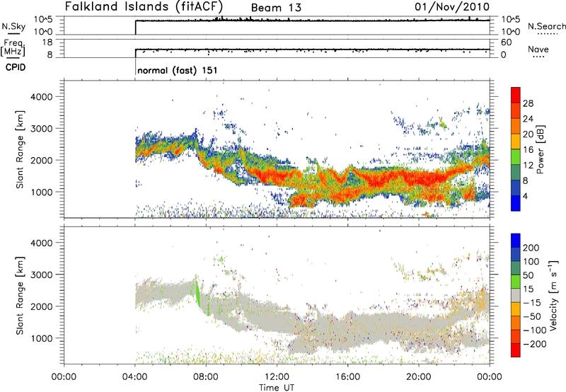The height and width of the screenshot is (392, 566).
Task: Click the "−50" value on the velocity colorbar
Action: [x=532, y=316]
